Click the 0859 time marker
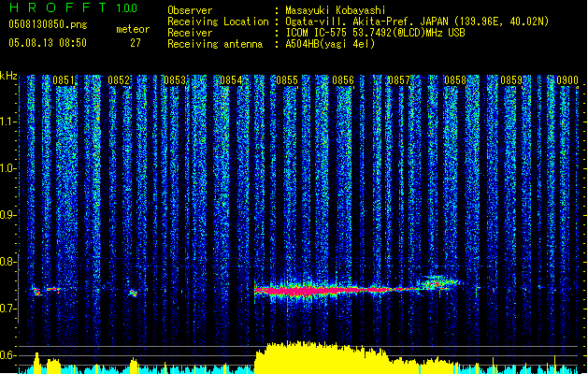This screenshot has width=588, height=374. pyautogui.click(x=511, y=80)
